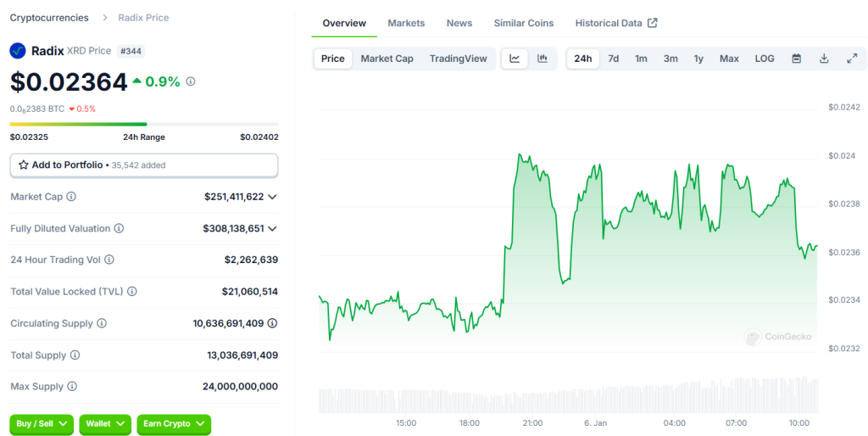Open the Markets tab

click(406, 23)
